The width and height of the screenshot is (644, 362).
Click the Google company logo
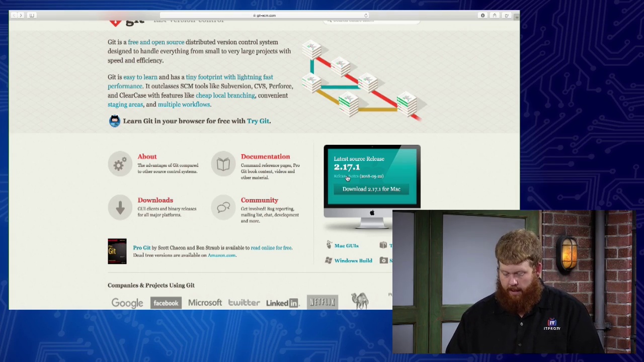127,303
